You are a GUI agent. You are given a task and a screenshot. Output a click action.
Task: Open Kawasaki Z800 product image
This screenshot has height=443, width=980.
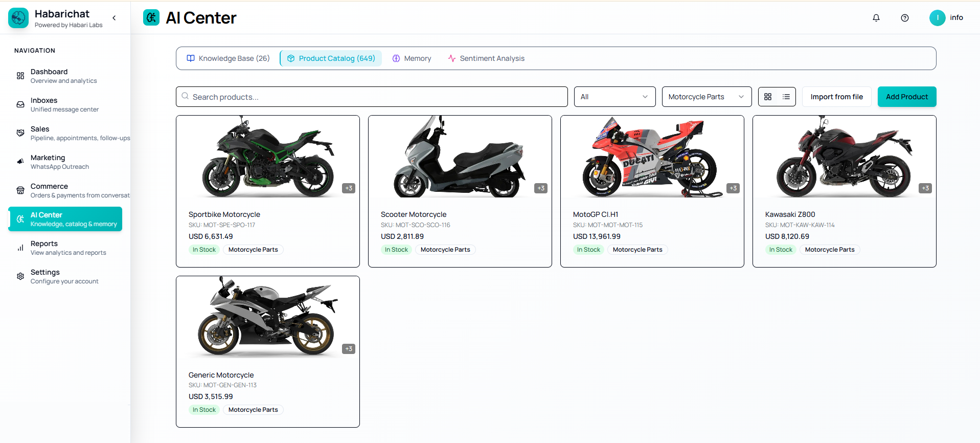point(845,157)
